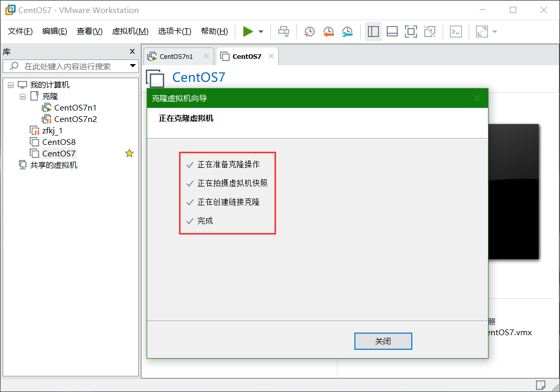Image resolution: width=560 pixels, height=392 pixels.
Task: Open the stretch display dropdown arrow
Action: 495,32
